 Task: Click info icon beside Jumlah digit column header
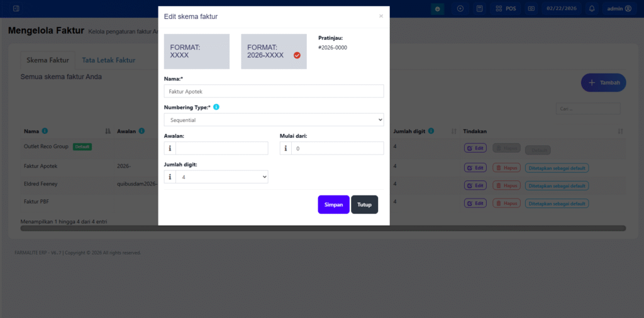pos(431,131)
